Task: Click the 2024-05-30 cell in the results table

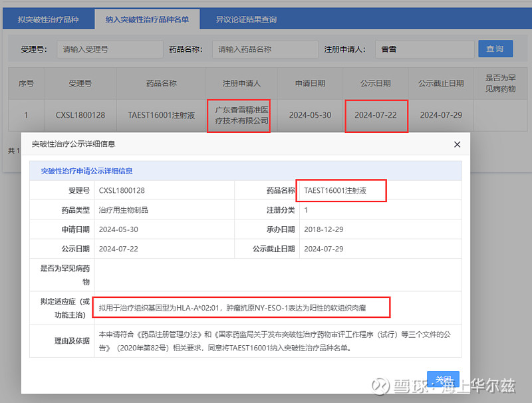Action: (x=310, y=115)
